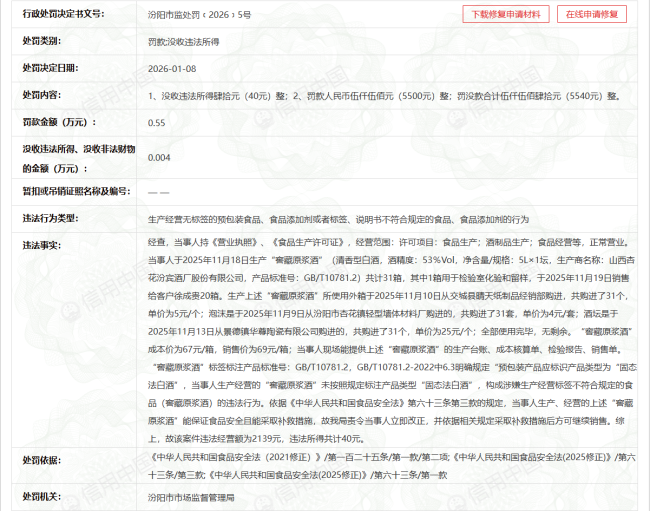
Task: Click the line containing GB/T10781.2）共计31箱
Action: coord(388,278)
